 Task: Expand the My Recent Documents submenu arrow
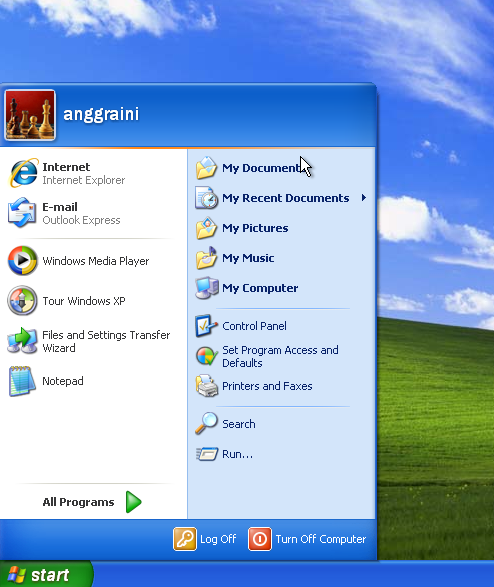[x=363, y=197]
